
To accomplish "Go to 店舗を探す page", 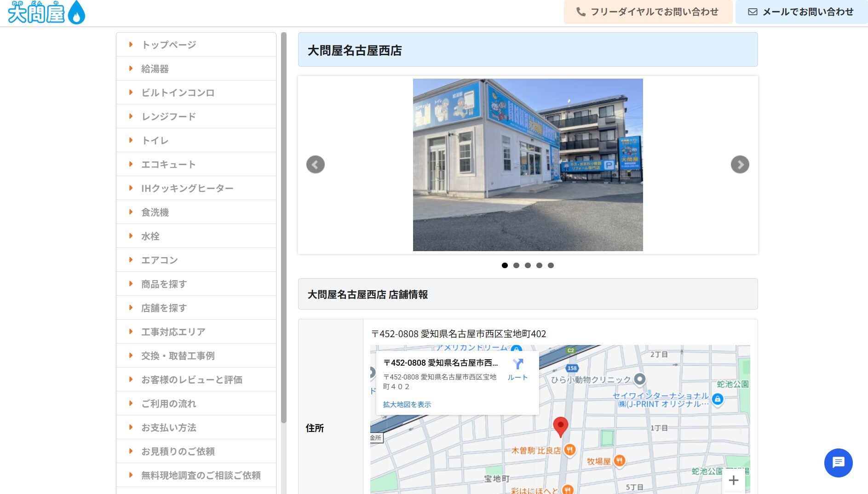I will tap(196, 308).
